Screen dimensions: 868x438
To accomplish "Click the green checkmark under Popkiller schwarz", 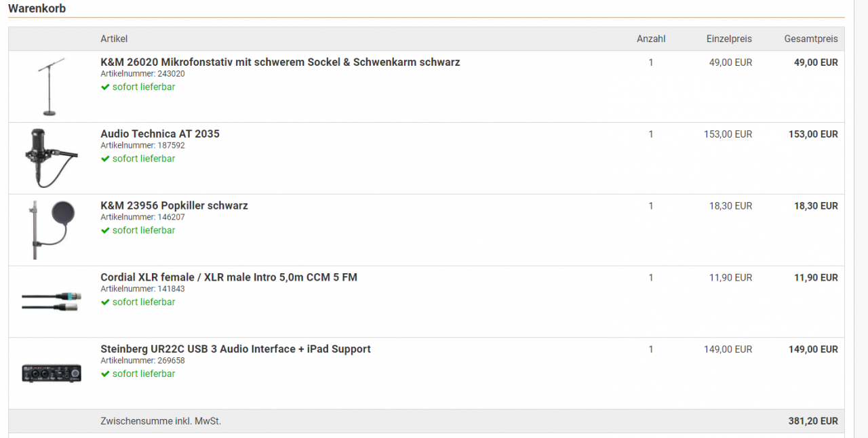I will click(x=105, y=231).
